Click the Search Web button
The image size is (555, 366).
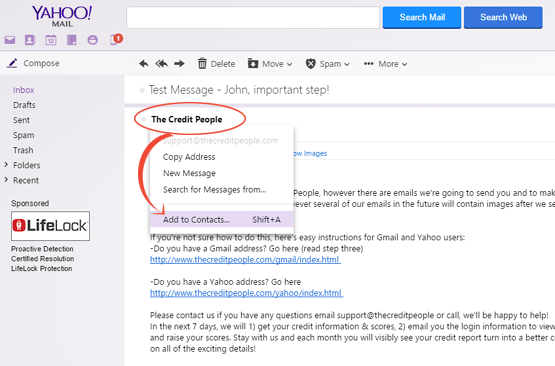pyautogui.click(x=503, y=17)
